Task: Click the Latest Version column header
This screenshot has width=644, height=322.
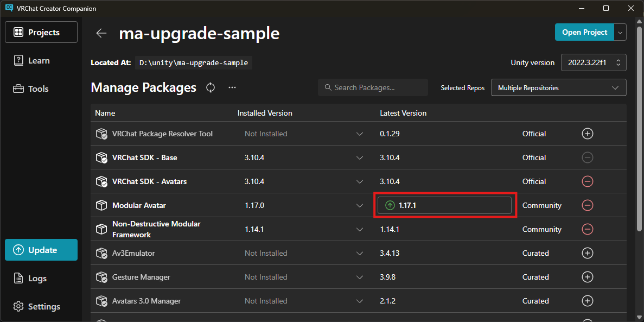Action: pyautogui.click(x=403, y=113)
